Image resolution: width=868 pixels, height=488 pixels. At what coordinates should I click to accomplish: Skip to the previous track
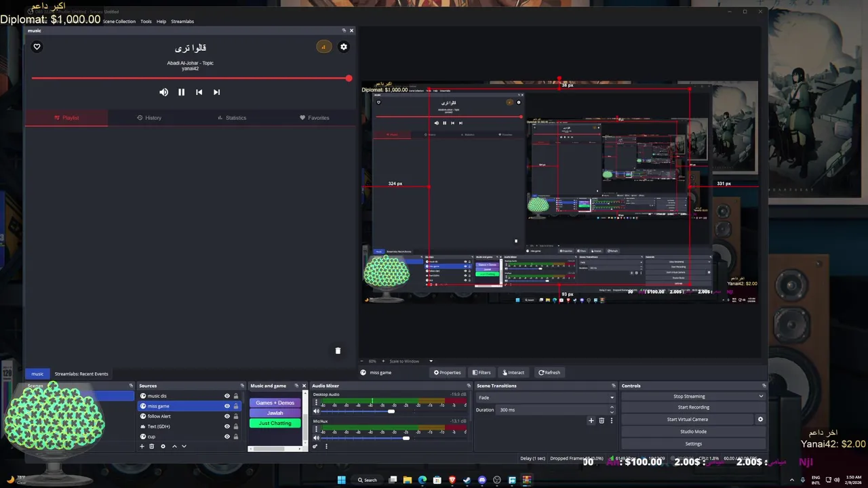pos(199,92)
